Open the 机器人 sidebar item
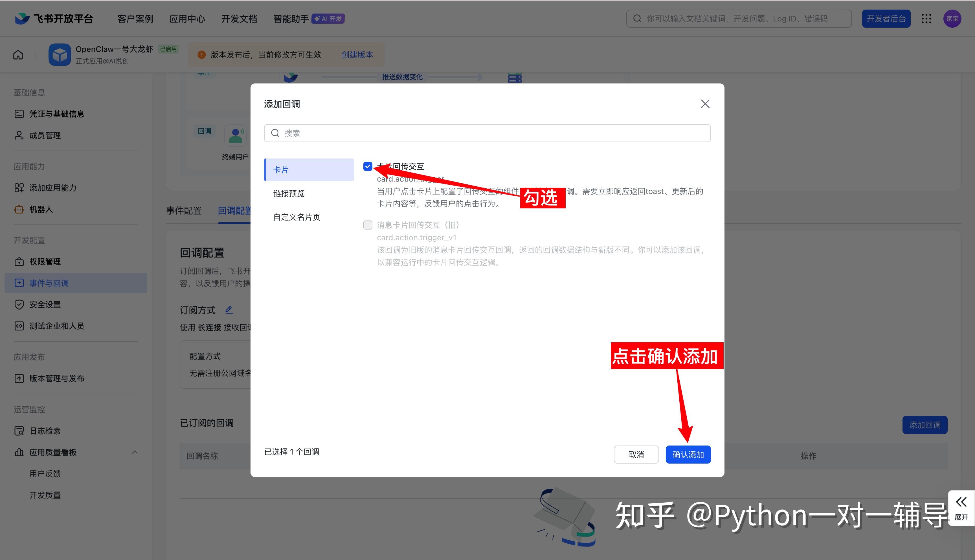The width and height of the screenshot is (975, 560). tap(41, 209)
